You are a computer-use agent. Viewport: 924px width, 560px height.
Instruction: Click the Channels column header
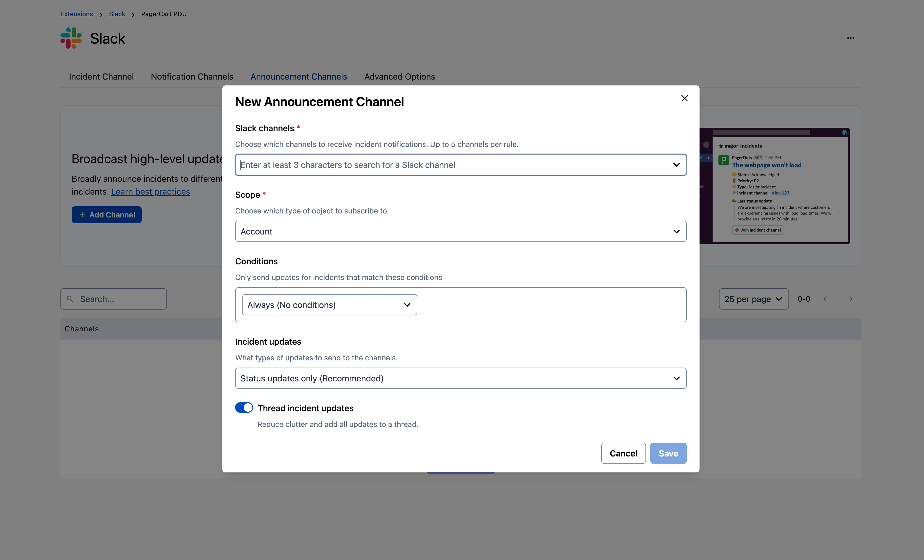point(82,329)
